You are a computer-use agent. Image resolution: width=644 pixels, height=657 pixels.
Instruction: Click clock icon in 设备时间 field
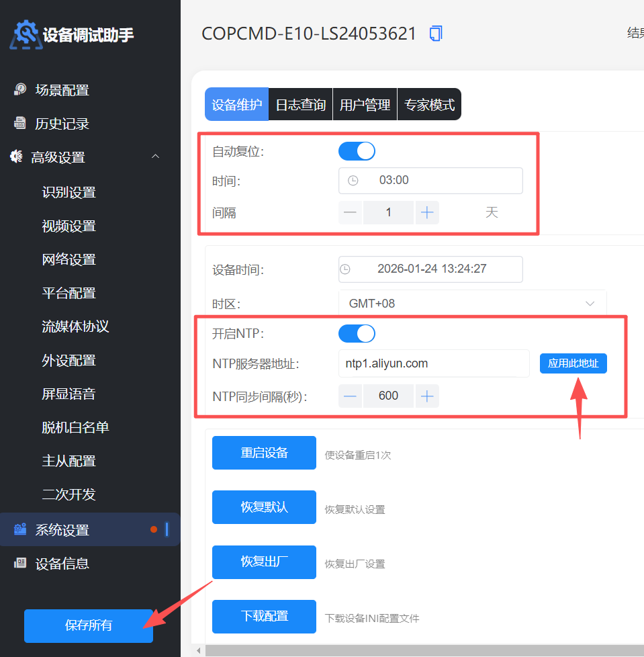[345, 269]
